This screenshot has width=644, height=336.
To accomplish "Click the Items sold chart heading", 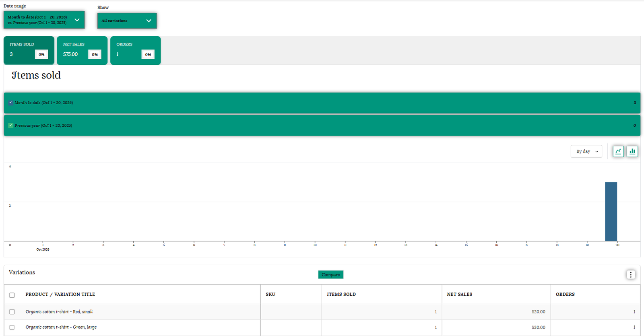I will (36, 76).
